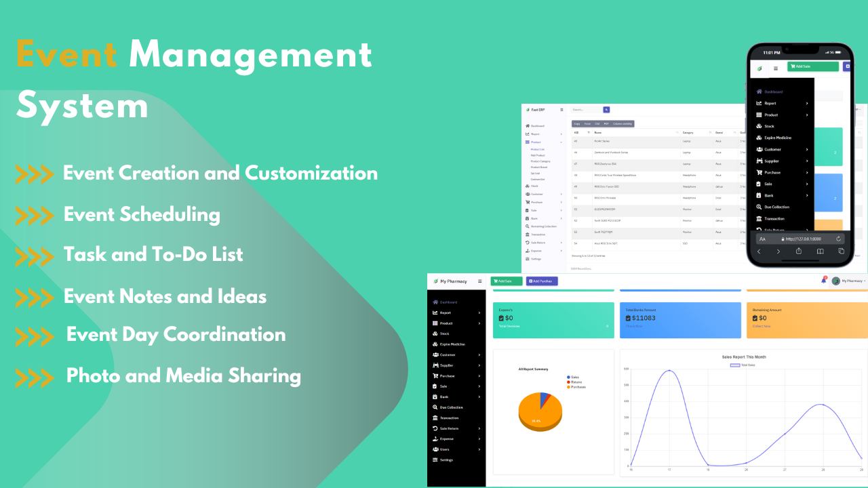Screen dimensions: 868x488
Task: Select Product Category in Fast ERP sidebar
Action: [x=540, y=161]
